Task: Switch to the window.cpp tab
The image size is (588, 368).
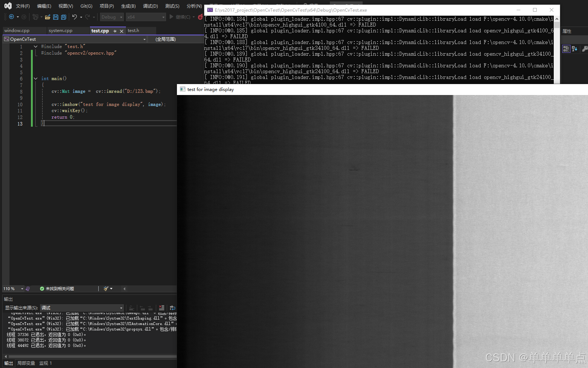Action: coord(17,31)
